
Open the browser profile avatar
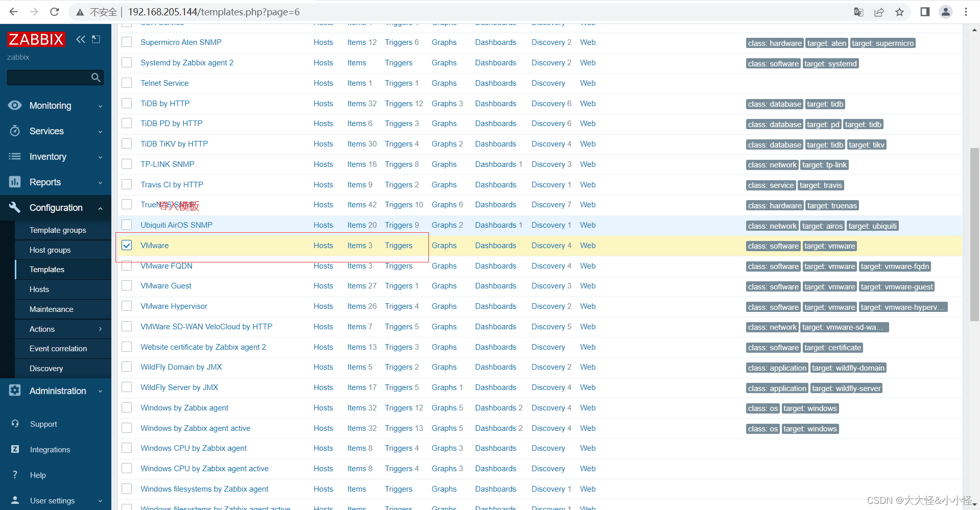pos(946,12)
